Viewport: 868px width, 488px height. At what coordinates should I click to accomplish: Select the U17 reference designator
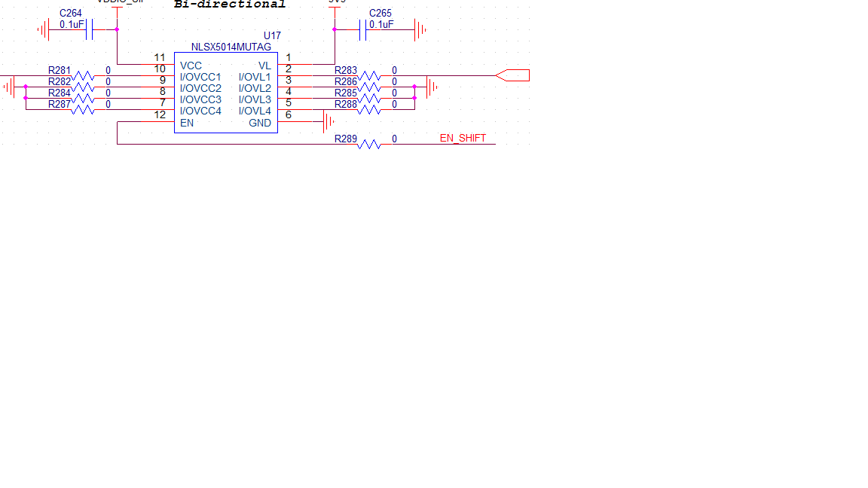pyautogui.click(x=272, y=35)
